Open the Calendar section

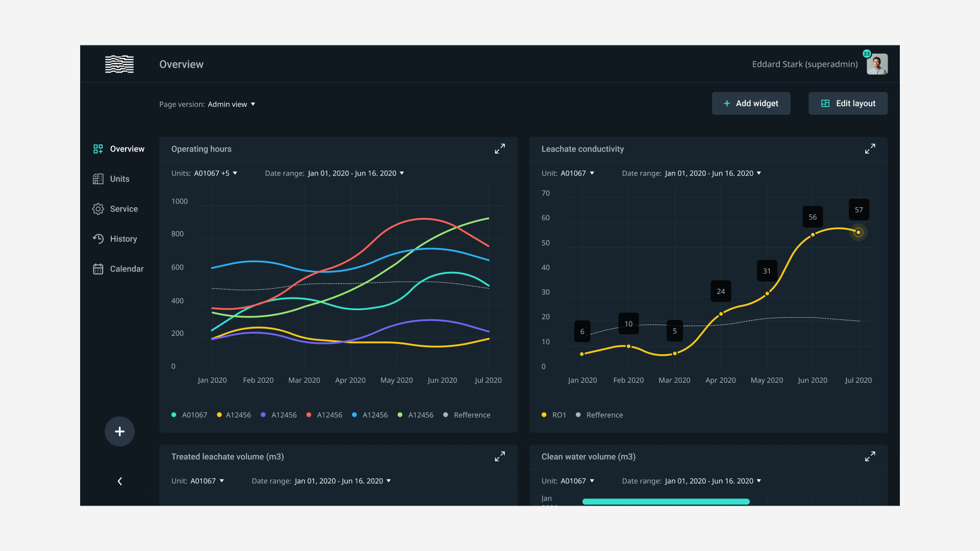pos(126,268)
